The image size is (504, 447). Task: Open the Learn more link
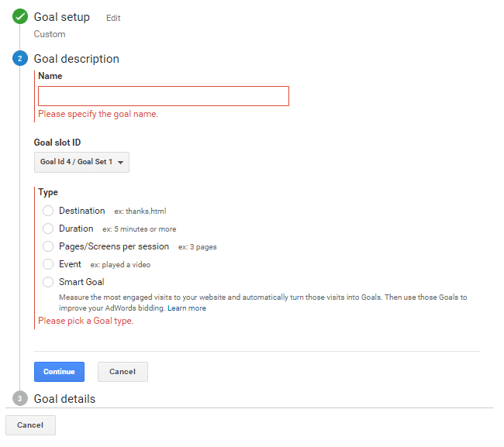[187, 308]
